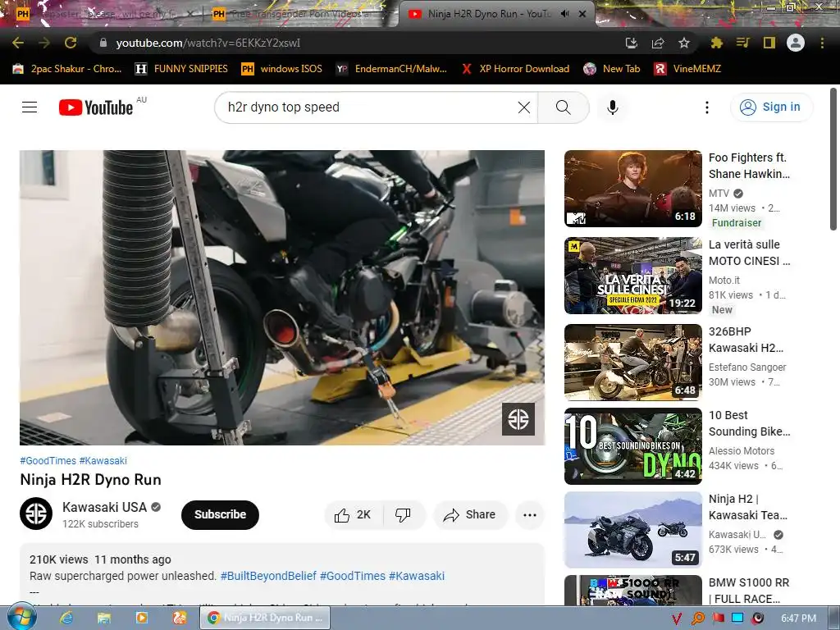Image resolution: width=840 pixels, height=630 pixels.
Task: Click the Sign in button
Action: click(x=771, y=107)
